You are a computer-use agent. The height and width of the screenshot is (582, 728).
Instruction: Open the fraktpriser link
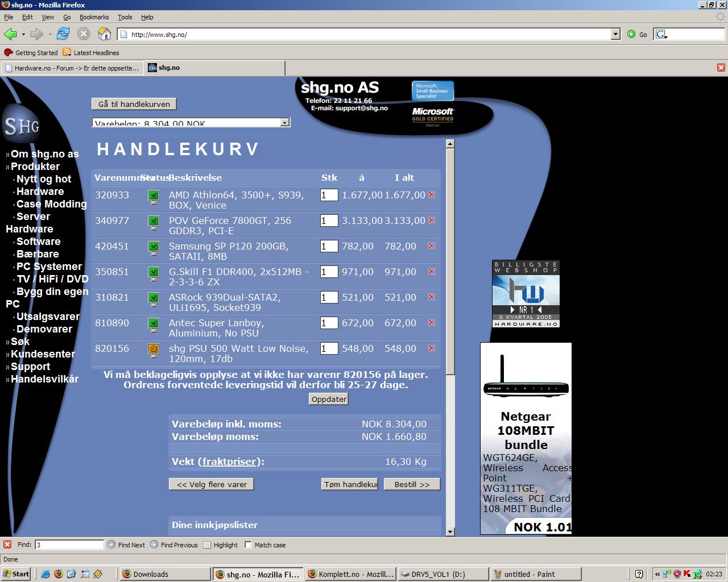[x=229, y=462]
